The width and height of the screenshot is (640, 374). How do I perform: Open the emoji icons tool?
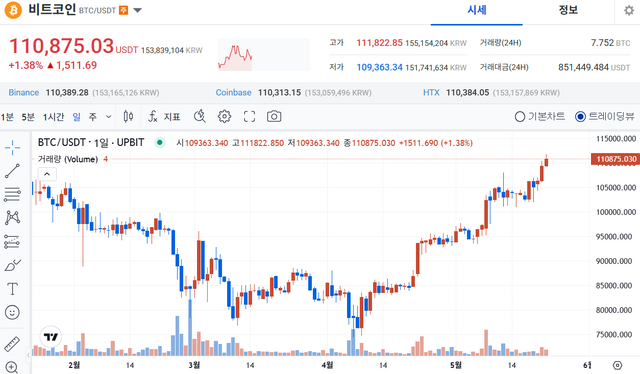tap(12, 312)
